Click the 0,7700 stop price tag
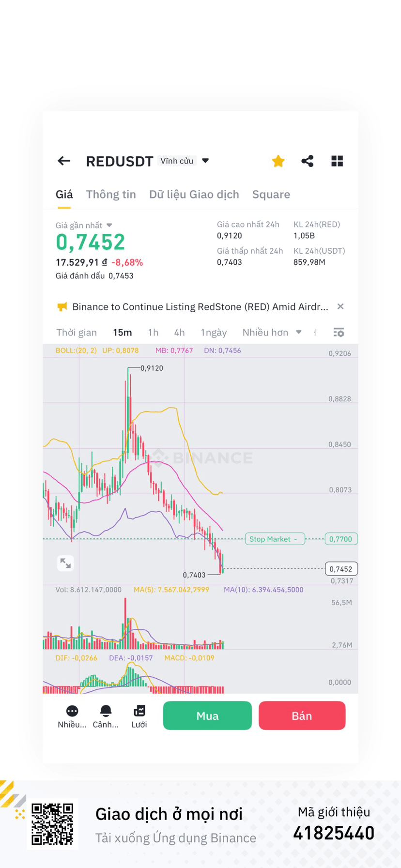401x868 pixels. (341, 539)
